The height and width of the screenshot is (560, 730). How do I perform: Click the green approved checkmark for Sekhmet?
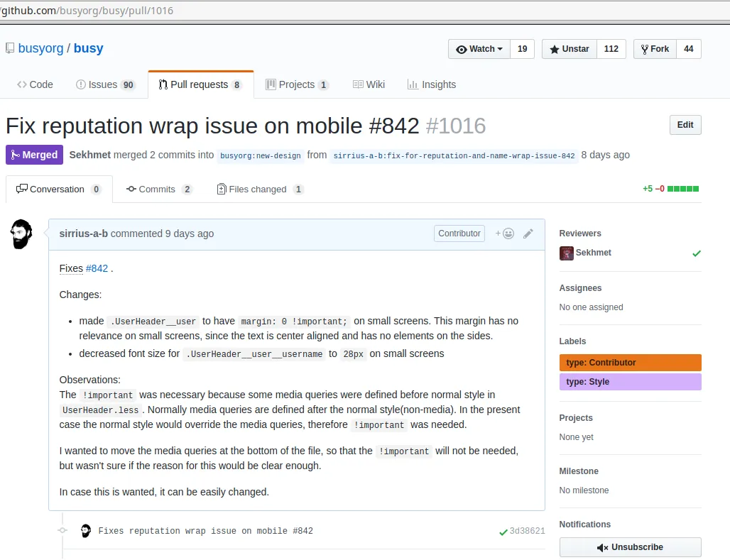pyautogui.click(x=697, y=253)
